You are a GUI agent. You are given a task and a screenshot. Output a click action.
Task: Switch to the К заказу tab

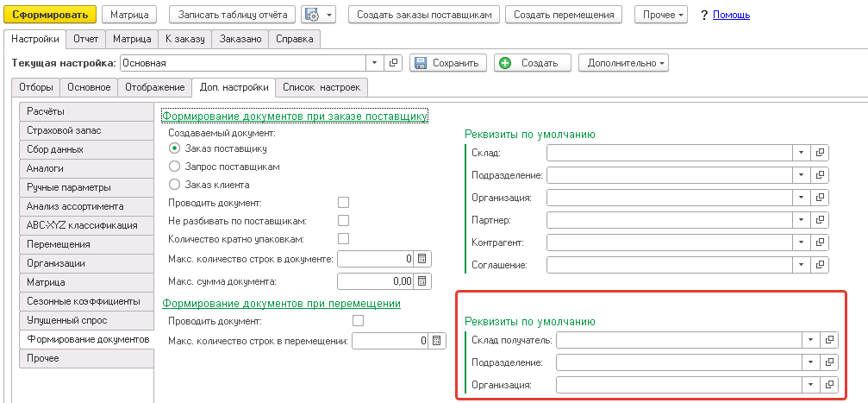coord(185,40)
